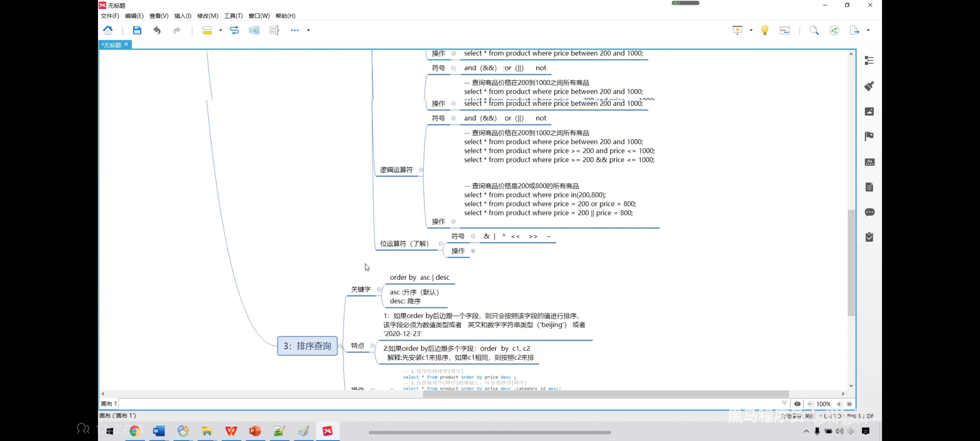This screenshot has width=980, height=441.
Task: Open the lightbulb brainstorm mode
Action: point(765,30)
